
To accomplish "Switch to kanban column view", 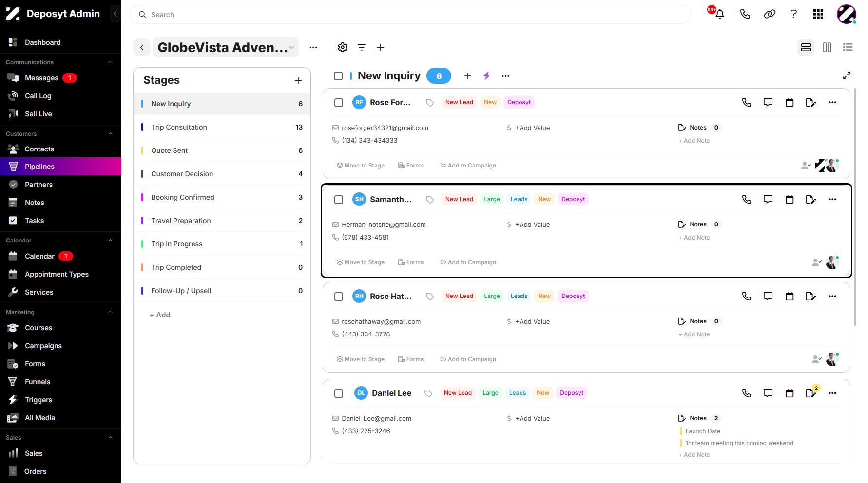I will point(827,47).
